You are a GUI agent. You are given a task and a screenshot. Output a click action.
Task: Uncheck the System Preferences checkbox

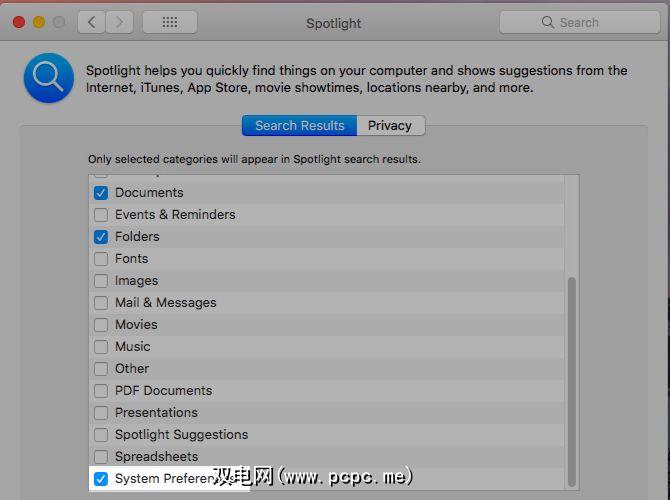(x=101, y=479)
